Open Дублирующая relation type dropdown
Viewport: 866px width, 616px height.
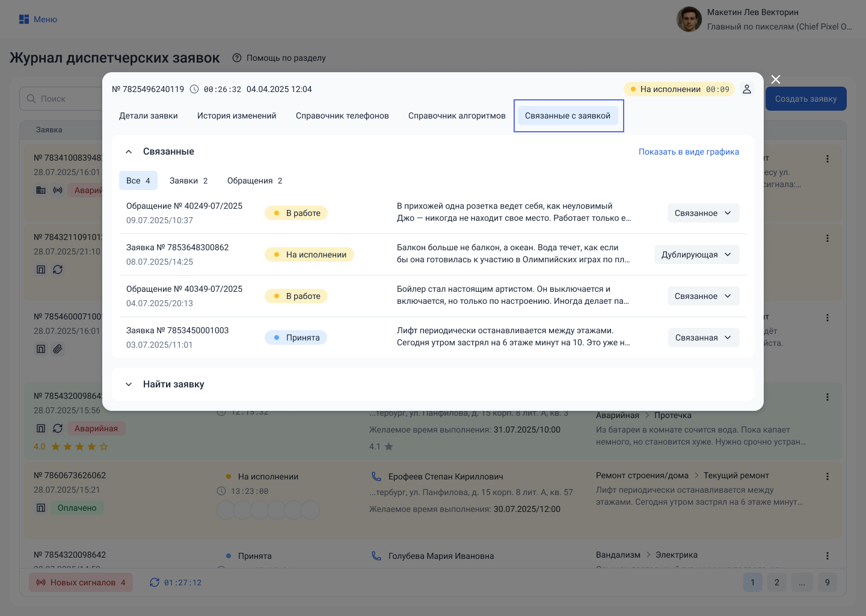696,254
